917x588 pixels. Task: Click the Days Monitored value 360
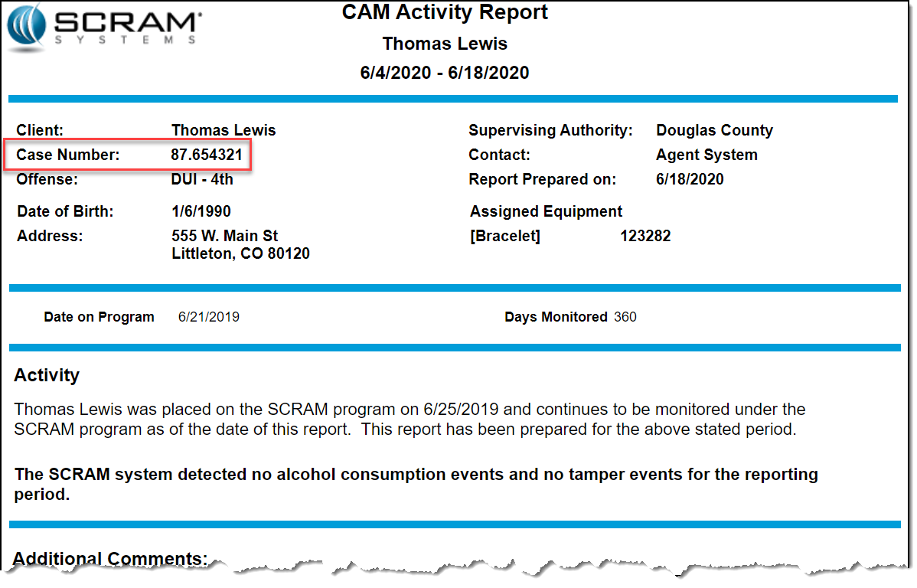(x=625, y=317)
